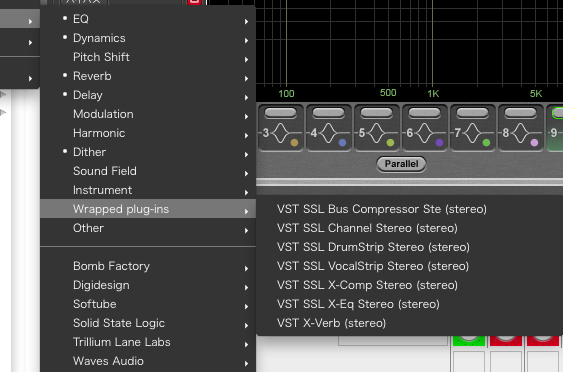563x372 pixels.
Task: Select EQ band 3 bell filter icon
Action: tap(280, 133)
